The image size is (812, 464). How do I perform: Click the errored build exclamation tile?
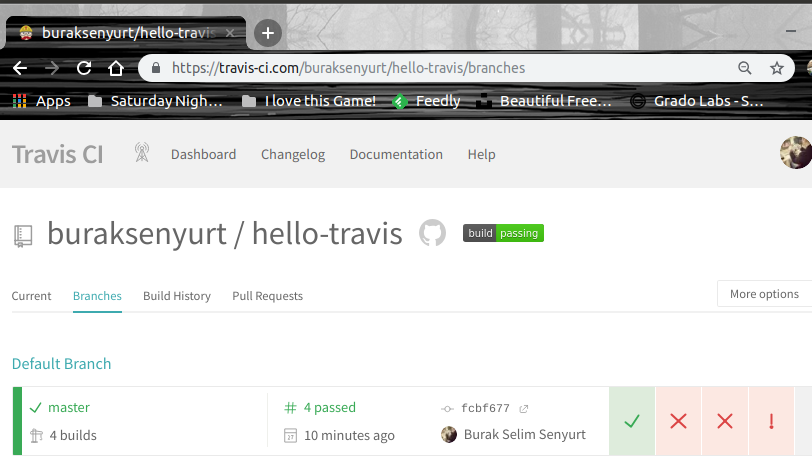click(x=771, y=421)
